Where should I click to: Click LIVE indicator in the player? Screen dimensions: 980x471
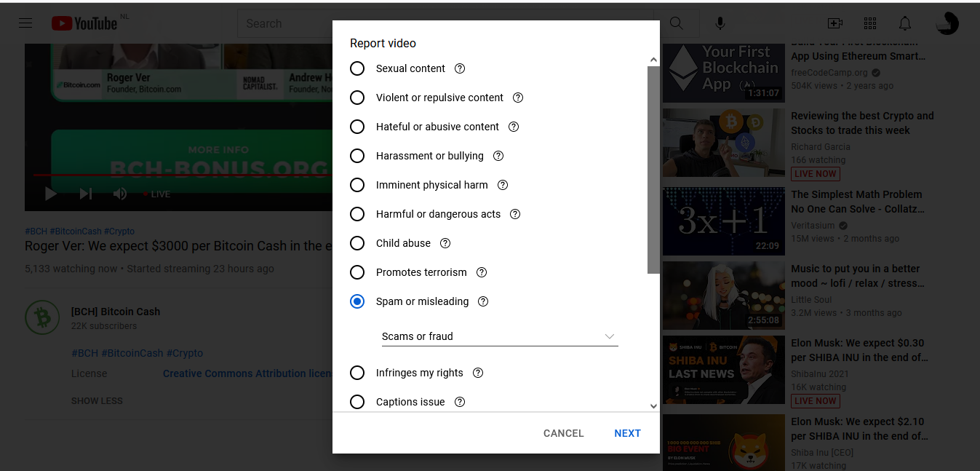point(156,194)
